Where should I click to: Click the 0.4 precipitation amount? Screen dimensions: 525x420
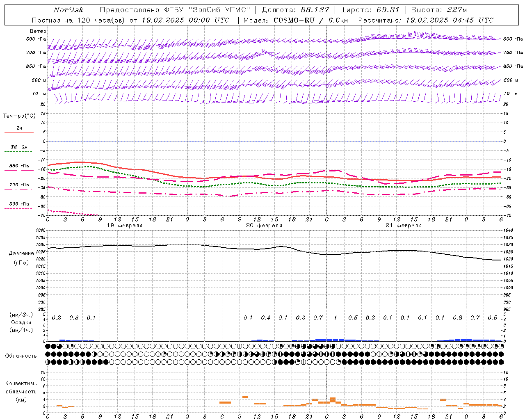point(266,317)
